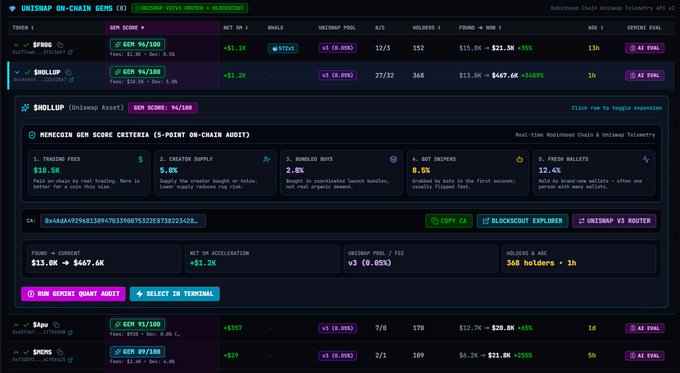680x373 pixels.
Task: Click AI EVAL button for $Apu
Action: [644, 328]
